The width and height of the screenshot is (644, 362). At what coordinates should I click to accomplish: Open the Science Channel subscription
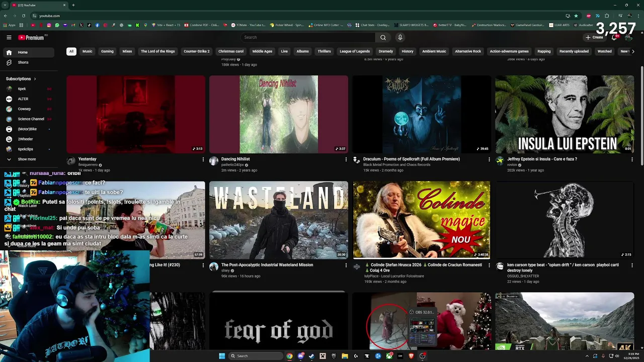(x=29, y=119)
